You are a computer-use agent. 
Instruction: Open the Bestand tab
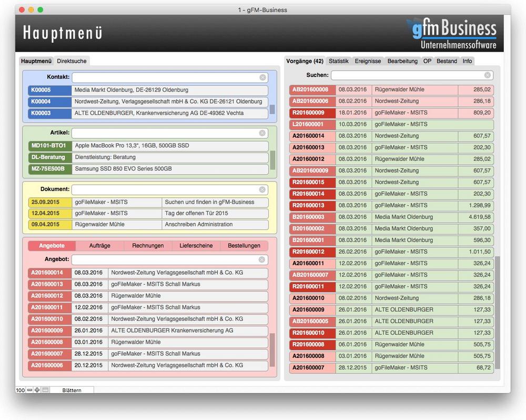447,61
